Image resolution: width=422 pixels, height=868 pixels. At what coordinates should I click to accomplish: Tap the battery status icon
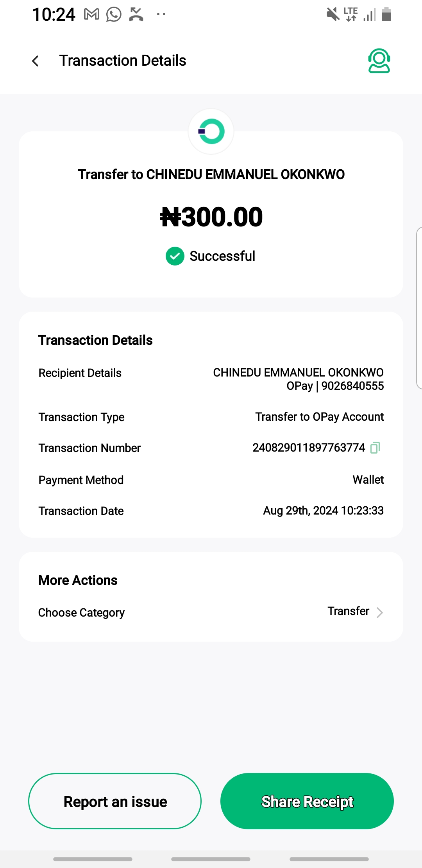(x=386, y=15)
